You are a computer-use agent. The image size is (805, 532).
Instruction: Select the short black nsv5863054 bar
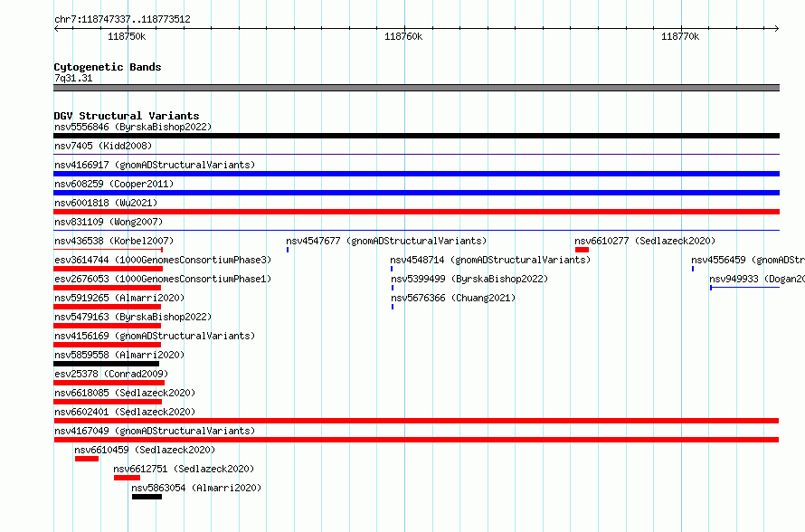pos(147,497)
